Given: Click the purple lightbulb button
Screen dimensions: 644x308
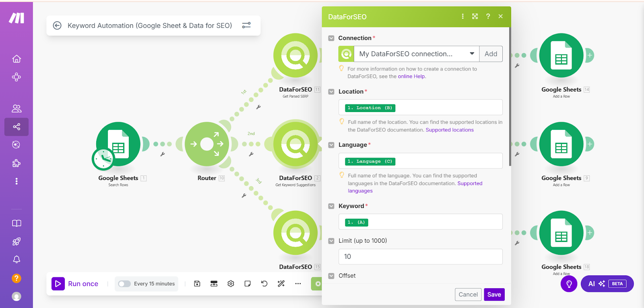Looking at the screenshot, I should (569, 284).
